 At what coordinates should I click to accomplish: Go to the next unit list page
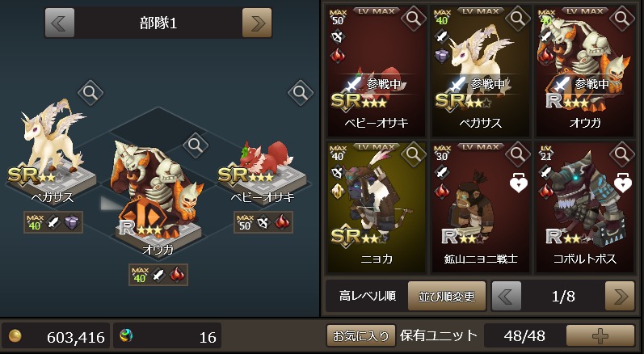point(620,296)
